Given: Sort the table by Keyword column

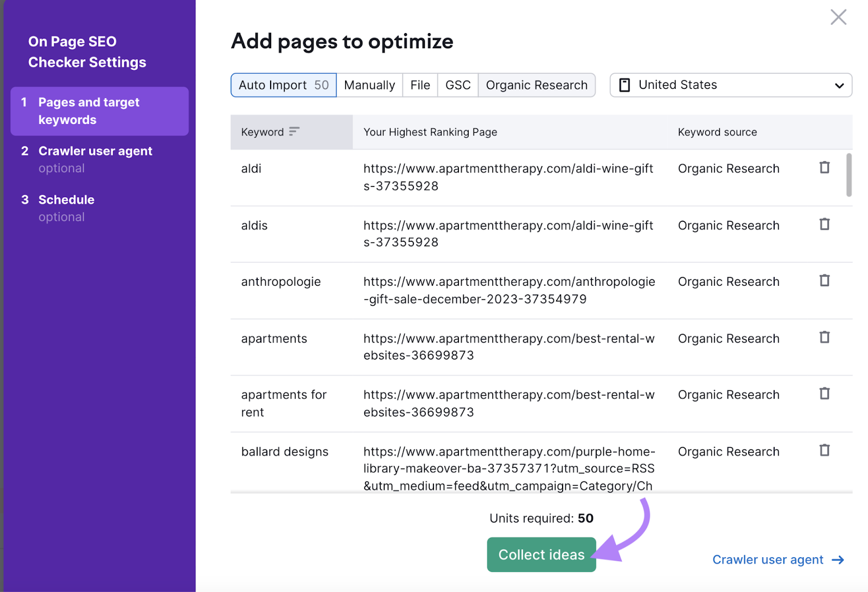Looking at the screenshot, I should tap(294, 131).
